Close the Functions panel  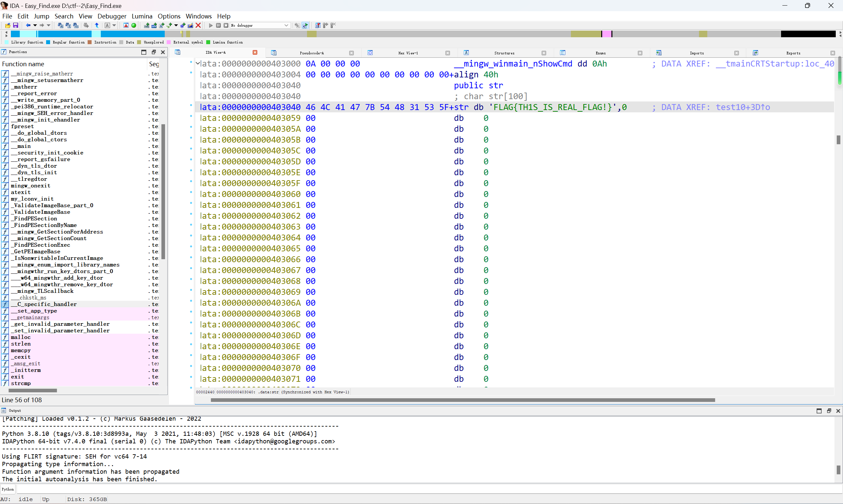coord(163,52)
